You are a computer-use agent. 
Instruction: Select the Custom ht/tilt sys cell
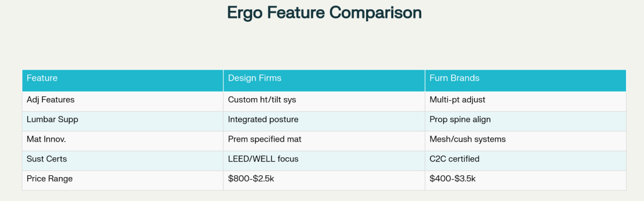click(x=324, y=101)
